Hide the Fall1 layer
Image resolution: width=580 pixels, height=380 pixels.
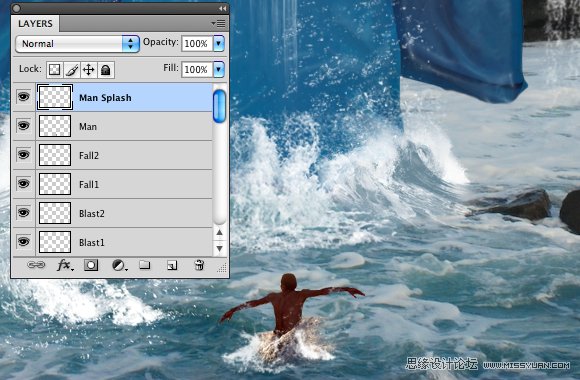pos(23,184)
